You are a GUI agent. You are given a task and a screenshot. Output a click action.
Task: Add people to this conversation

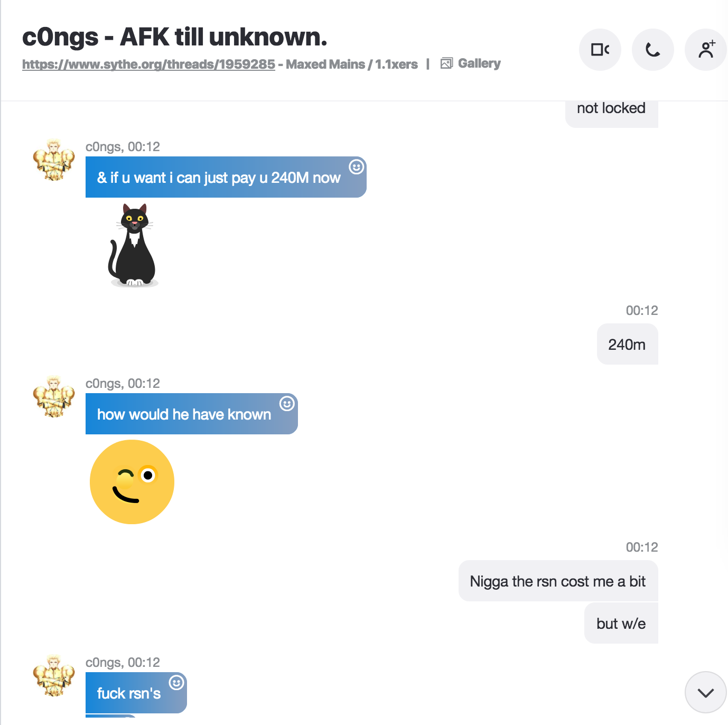coord(706,50)
